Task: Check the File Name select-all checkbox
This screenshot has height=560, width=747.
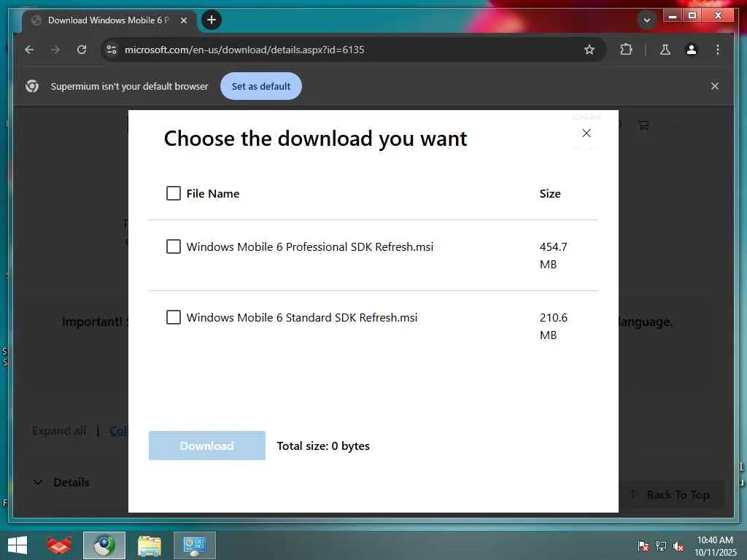Action: [x=174, y=193]
